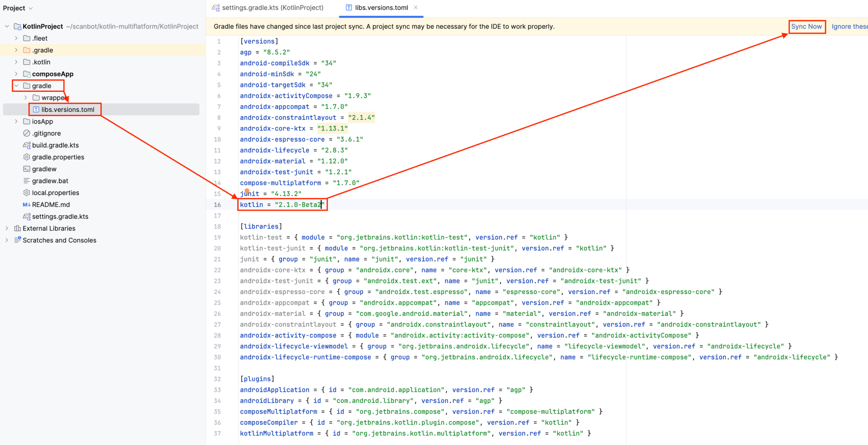This screenshot has height=445, width=868.
Task: Click the TOML file icon on libs.versions.toml
Action: pyautogui.click(x=36, y=109)
